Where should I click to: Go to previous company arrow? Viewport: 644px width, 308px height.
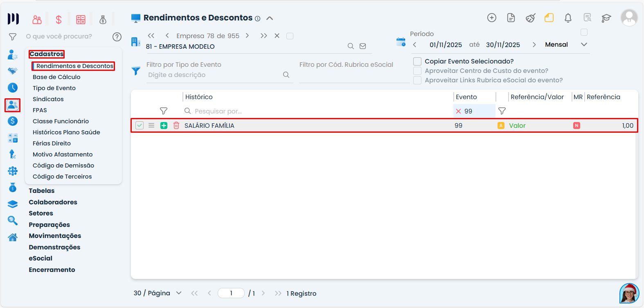click(x=167, y=36)
